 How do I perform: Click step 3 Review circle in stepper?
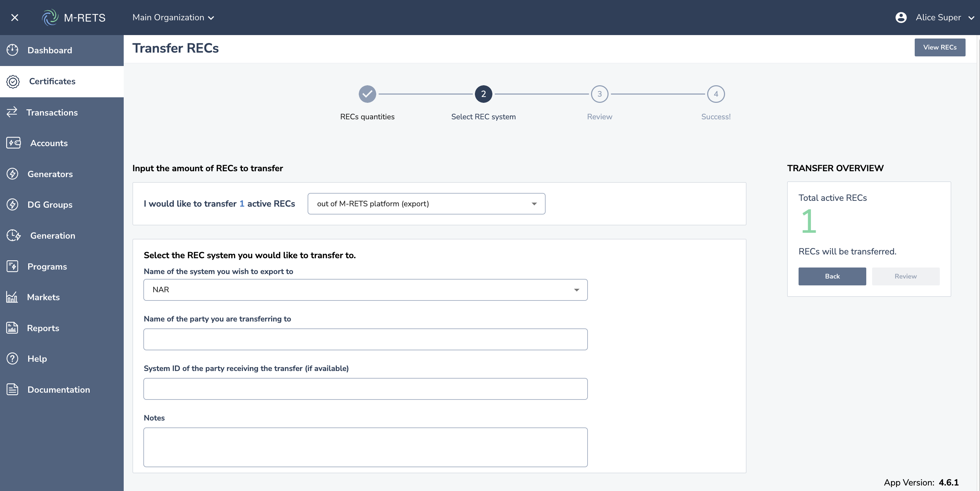[x=600, y=94]
